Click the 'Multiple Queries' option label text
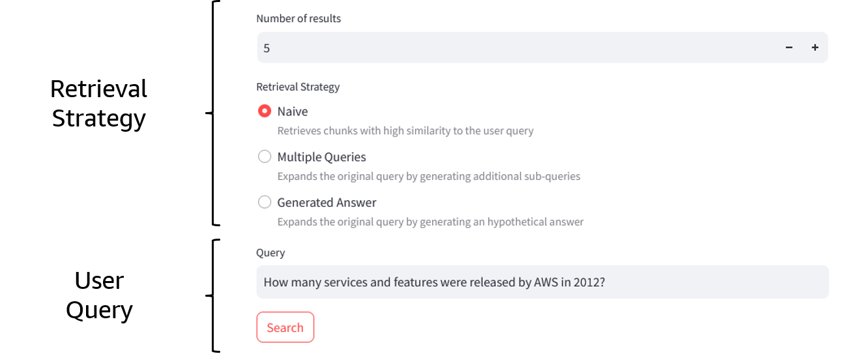This screenshot has width=868, height=358. tap(321, 157)
